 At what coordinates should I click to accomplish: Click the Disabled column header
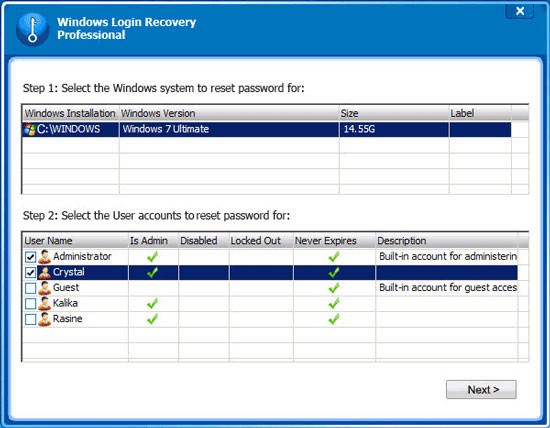click(203, 241)
